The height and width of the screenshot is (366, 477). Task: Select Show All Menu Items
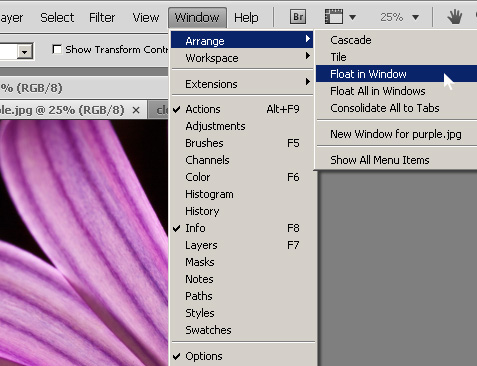tap(397, 160)
